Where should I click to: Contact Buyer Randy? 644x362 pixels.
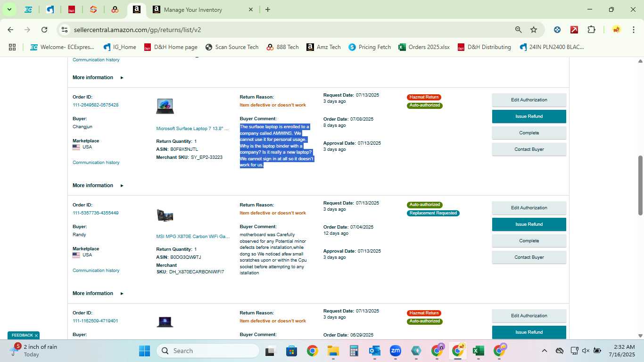[x=529, y=257]
